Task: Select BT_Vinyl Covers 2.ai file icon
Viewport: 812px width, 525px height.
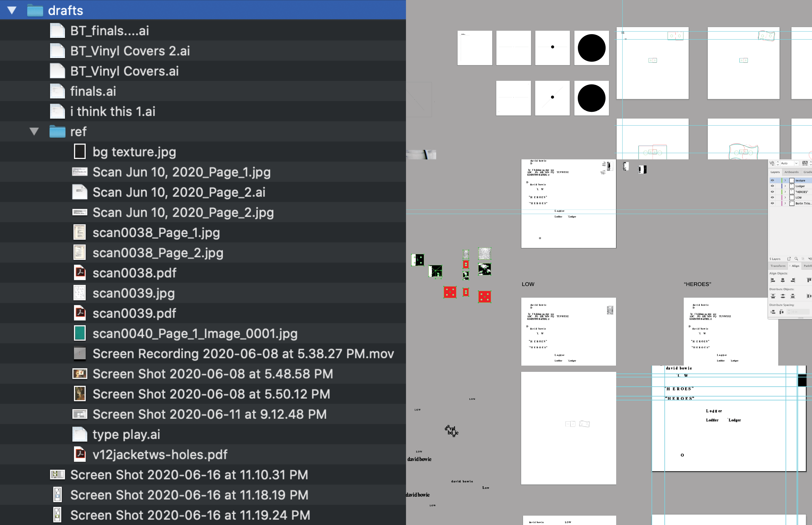Action: (x=57, y=50)
